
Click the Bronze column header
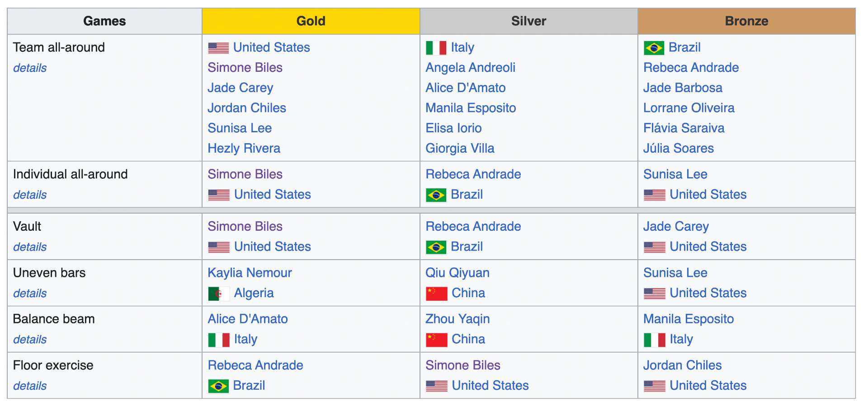[x=746, y=21]
